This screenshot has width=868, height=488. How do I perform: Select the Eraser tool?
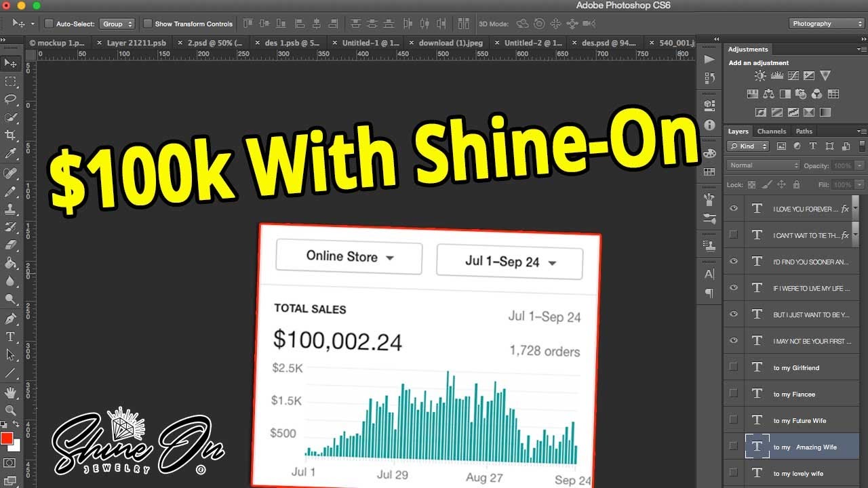(x=10, y=245)
